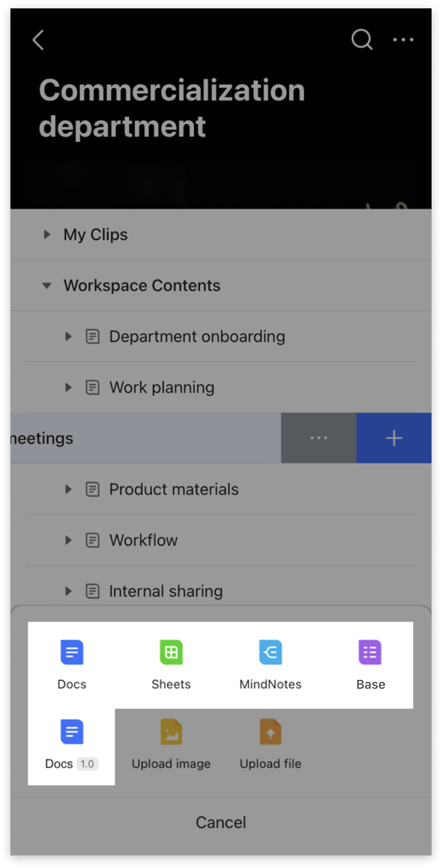Open the Internal sharing page
Screen dimensions: 442x868
(166, 591)
